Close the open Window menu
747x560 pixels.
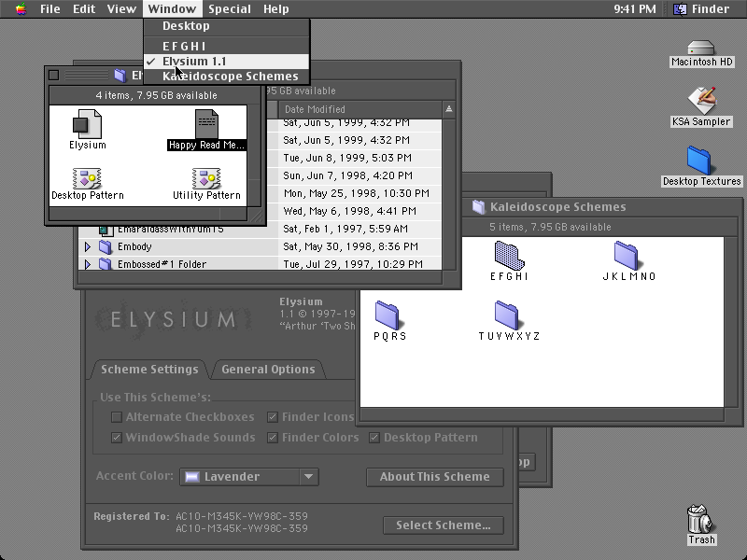(x=172, y=9)
